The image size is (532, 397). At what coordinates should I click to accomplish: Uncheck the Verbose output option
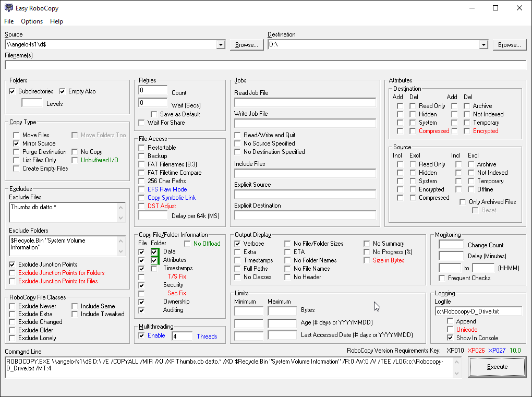[x=238, y=244]
